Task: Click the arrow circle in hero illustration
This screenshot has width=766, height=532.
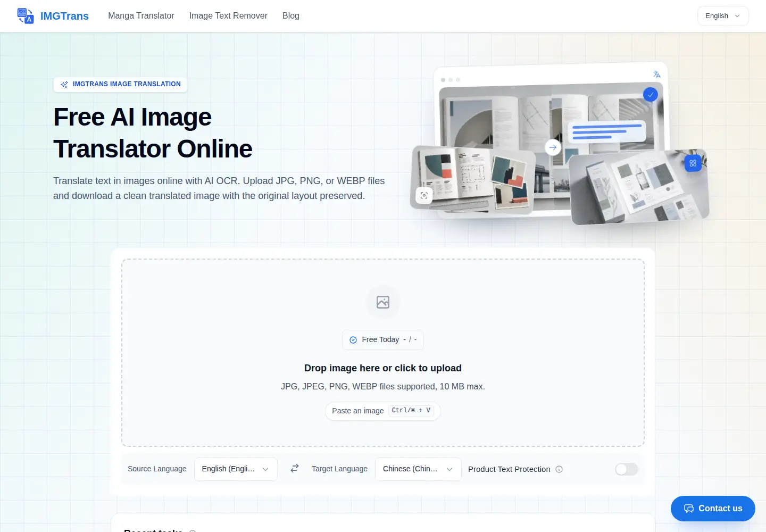Action: click(553, 147)
